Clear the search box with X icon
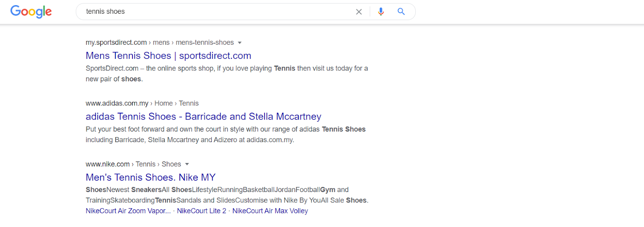 pyautogui.click(x=359, y=12)
